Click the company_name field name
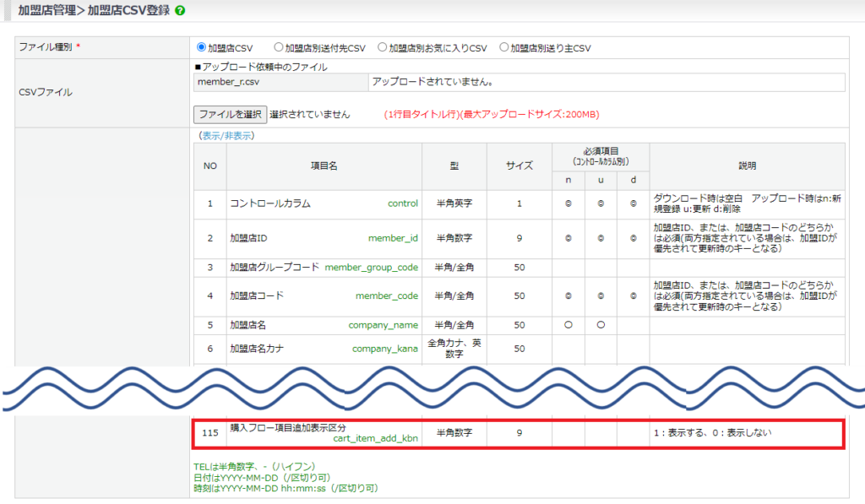Screen dimensions: 865x504 383,325
